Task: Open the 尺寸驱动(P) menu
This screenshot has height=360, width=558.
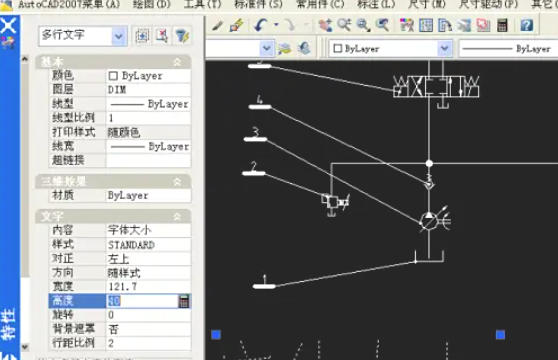Action: pos(489,4)
